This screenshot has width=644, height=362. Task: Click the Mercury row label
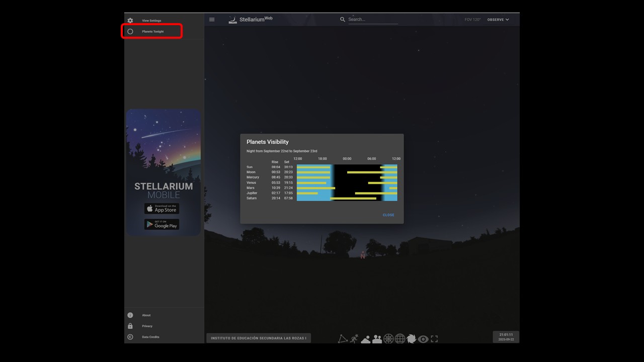253,177
